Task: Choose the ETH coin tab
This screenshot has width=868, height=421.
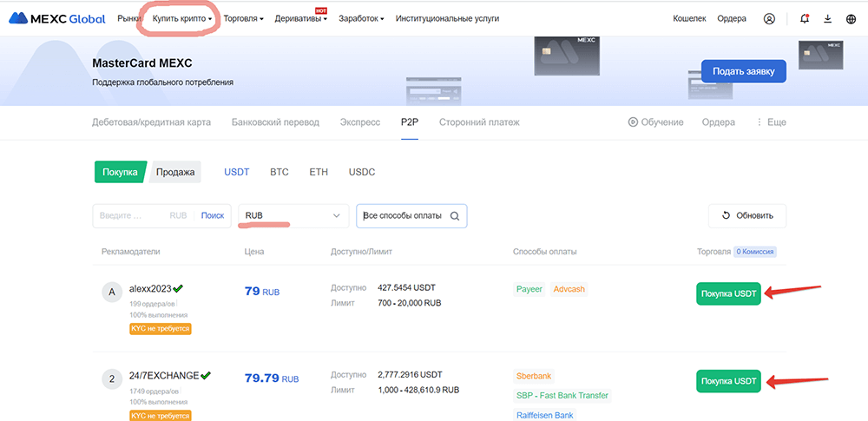Action: 319,172
